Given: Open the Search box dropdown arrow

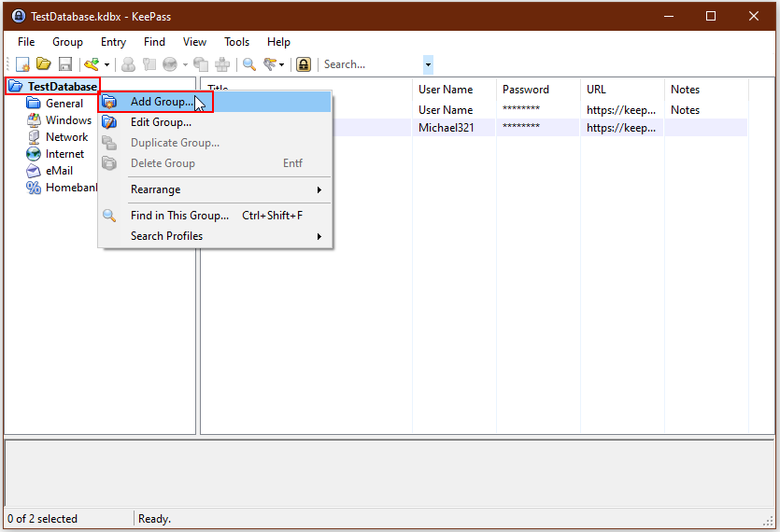Looking at the screenshot, I should coord(429,64).
